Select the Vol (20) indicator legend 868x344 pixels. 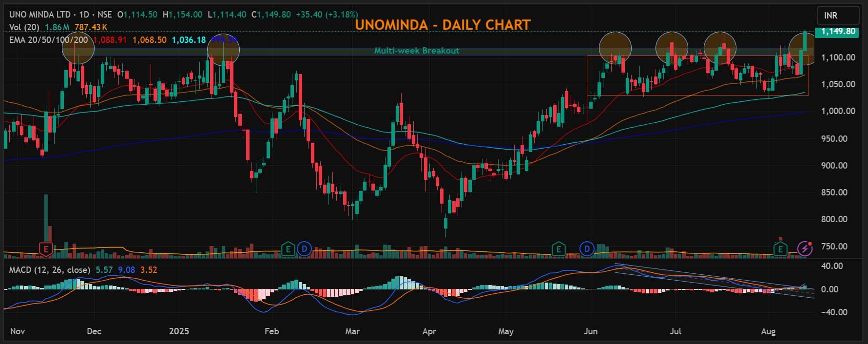[x=25, y=27]
